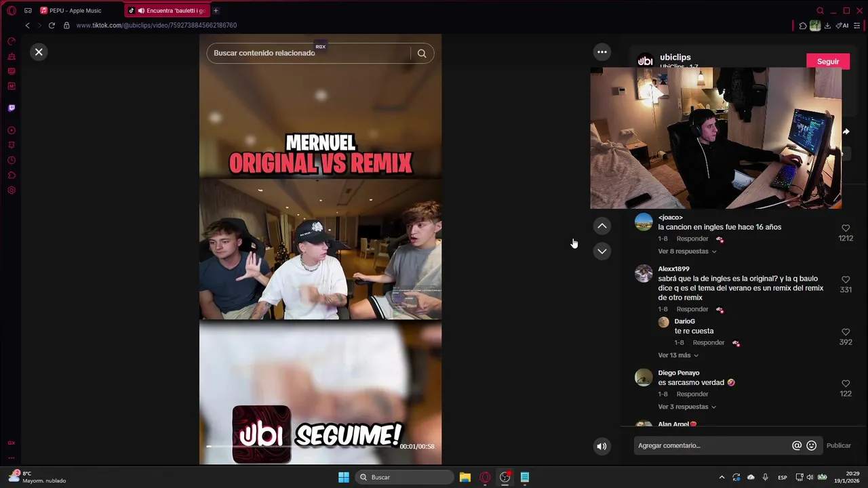Open the Opera GX main menu logo

tap(11, 10)
